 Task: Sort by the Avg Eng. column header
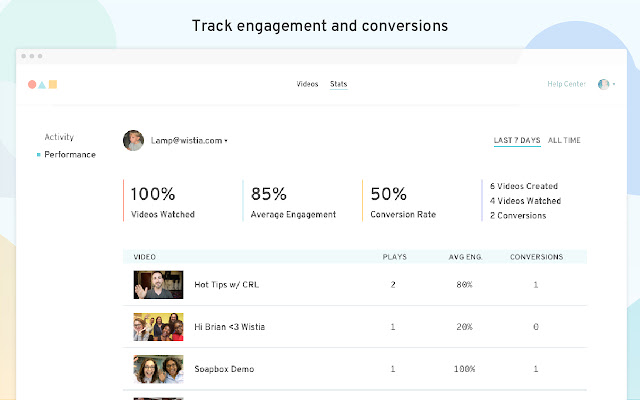[x=466, y=257]
